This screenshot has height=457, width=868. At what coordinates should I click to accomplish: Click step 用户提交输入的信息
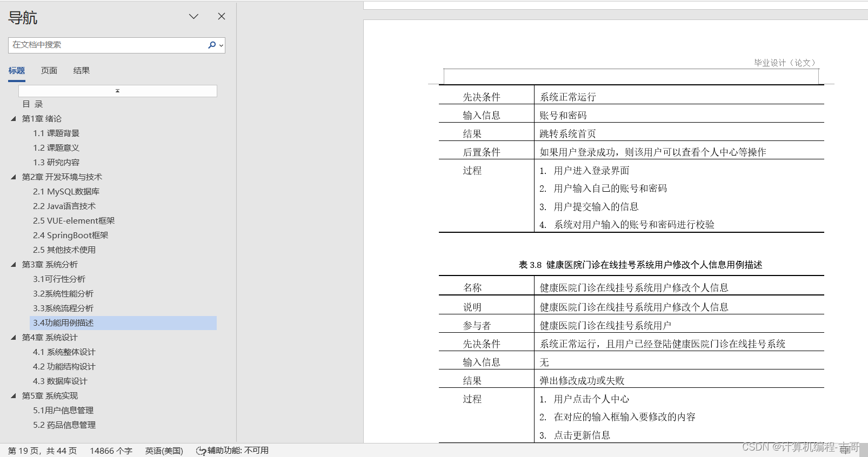pyautogui.click(x=596, y=207)
